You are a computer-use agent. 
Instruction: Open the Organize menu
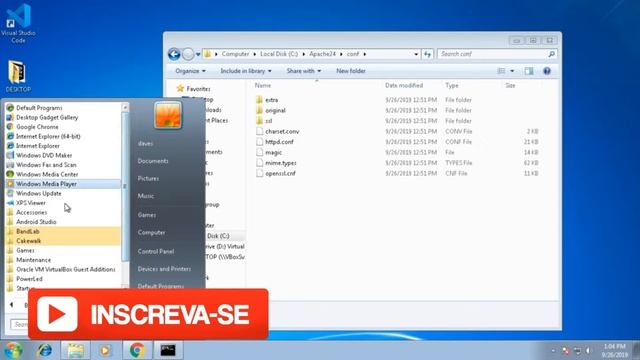point(190,71)
